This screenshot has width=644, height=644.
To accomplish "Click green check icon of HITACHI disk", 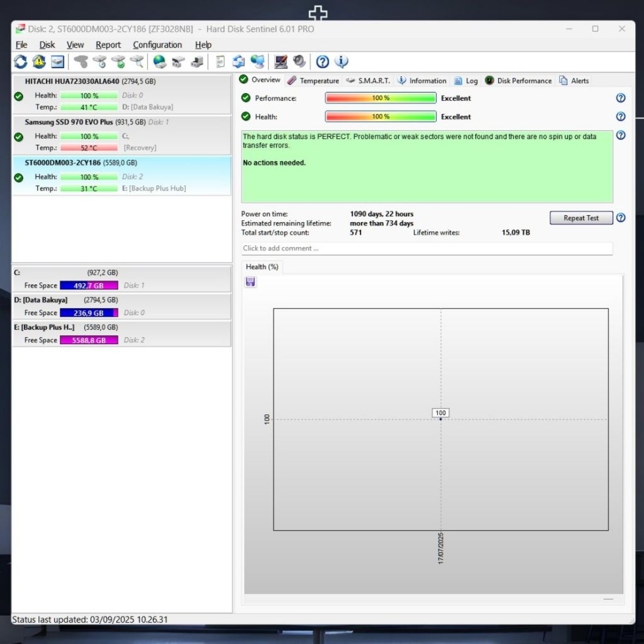I will (18, 96).
